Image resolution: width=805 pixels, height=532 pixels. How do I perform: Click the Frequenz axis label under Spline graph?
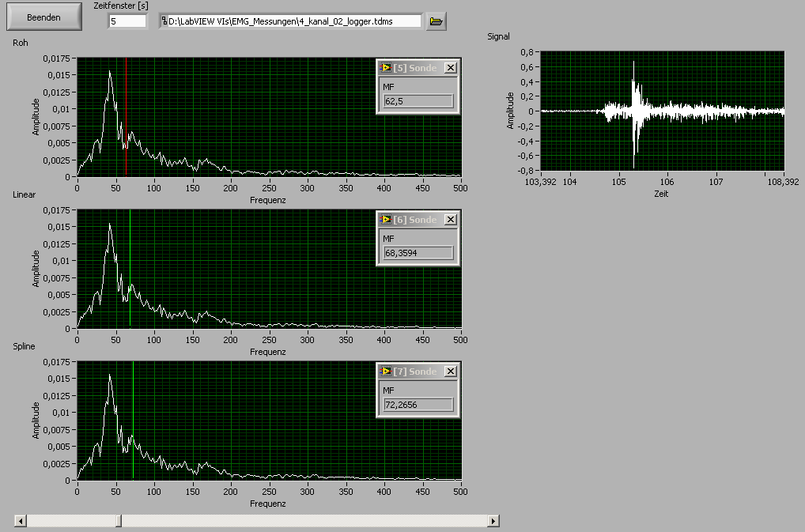pyautogui.click(x=268, y=504)
